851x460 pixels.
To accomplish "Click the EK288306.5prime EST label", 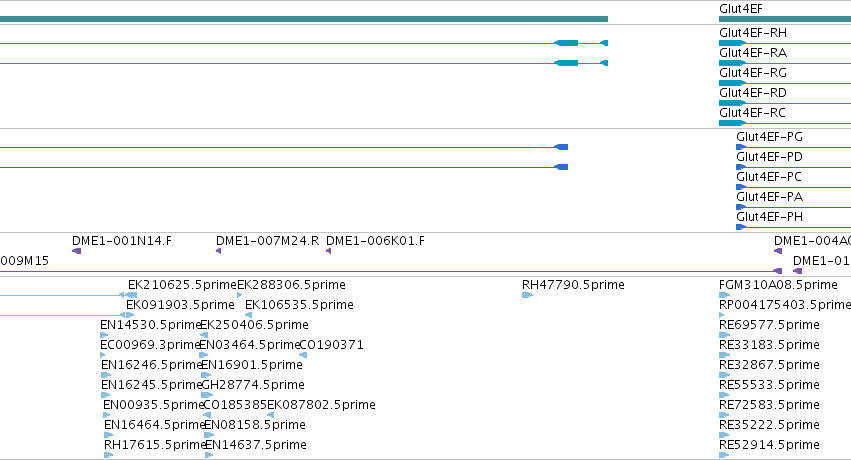I will [x=291, y=285].
